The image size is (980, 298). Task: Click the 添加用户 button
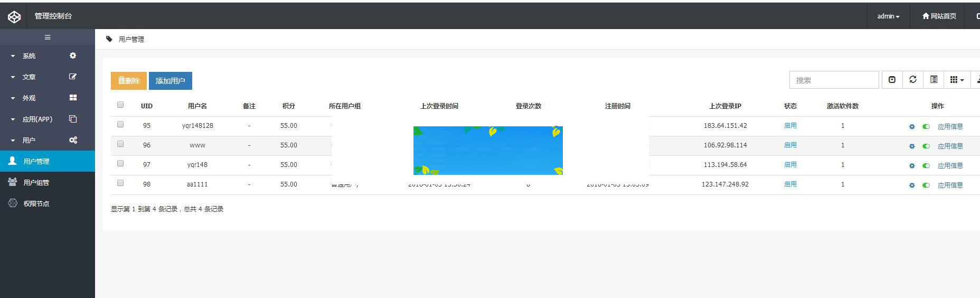click(x=170, y=81)
